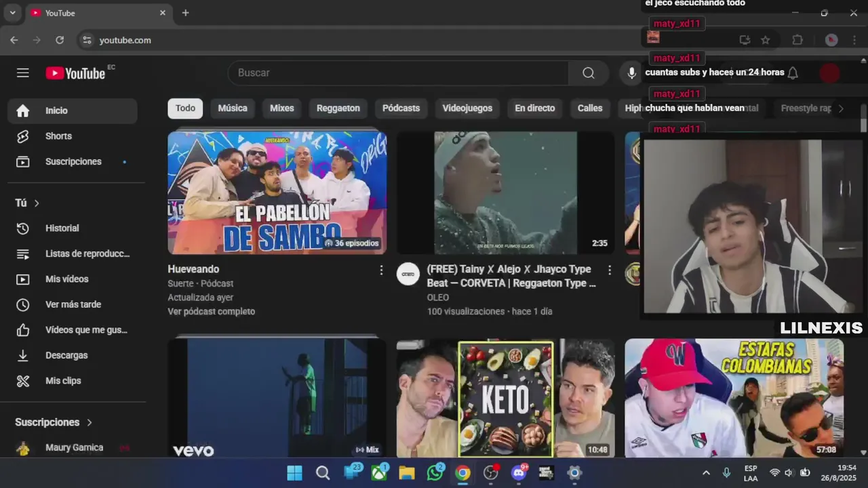Viewport: 868px width, 488px height.
Task: Go to Inicio in the sidebar
Action: (73, 110)
